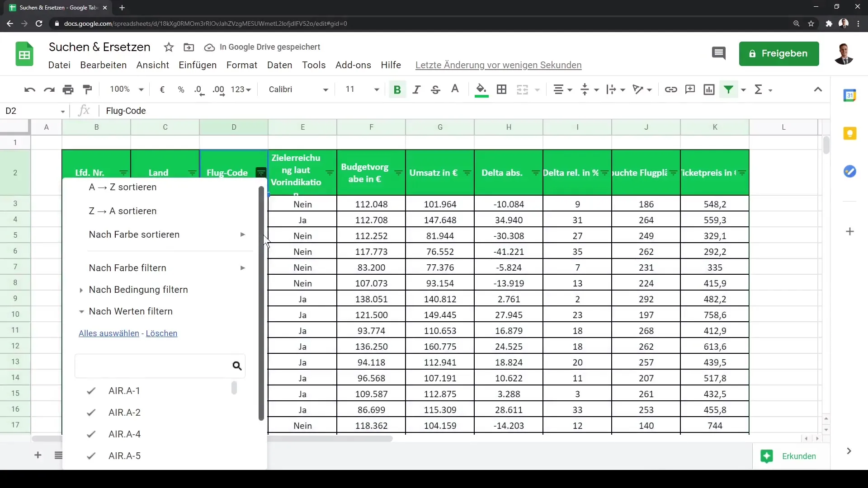Get add-ons via plus icon in side panel
The width and height of the screenshot is (868, 488).
(850, 231)
